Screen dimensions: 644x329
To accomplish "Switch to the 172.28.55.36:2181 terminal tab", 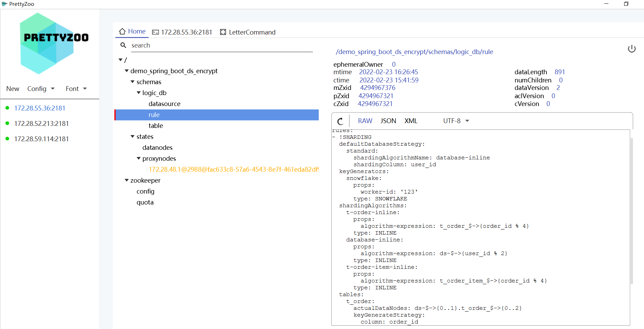I will [182, 32].
